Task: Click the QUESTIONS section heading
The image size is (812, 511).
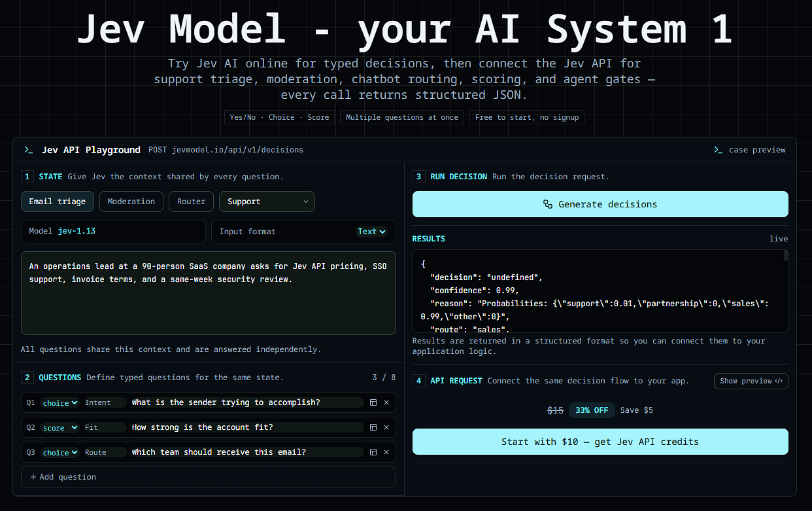Action: 60,378
